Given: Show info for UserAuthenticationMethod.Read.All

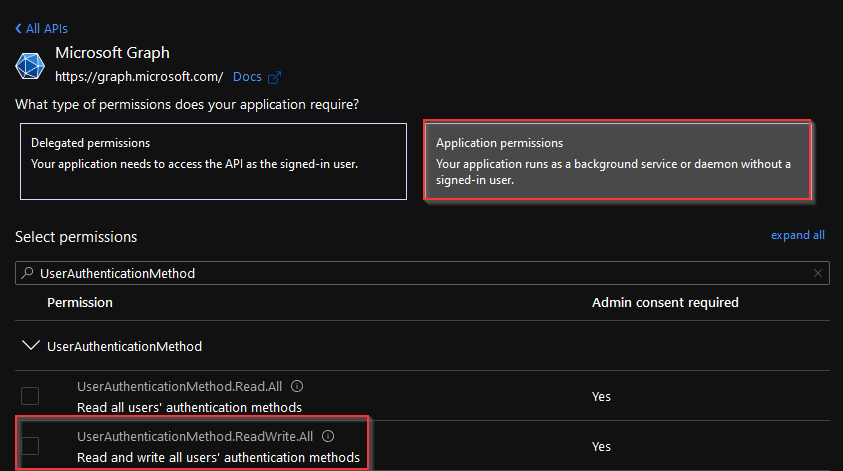Looking at the screenshot, I should click(x=297, y=386).
